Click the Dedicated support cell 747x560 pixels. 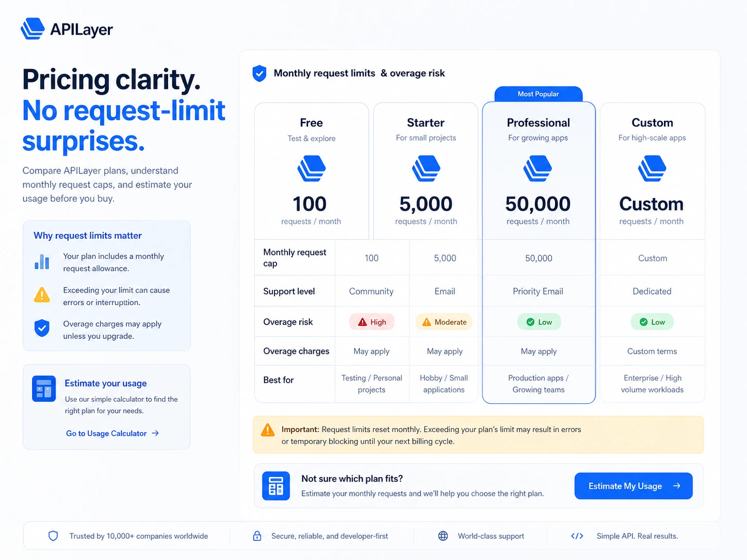point(652,291)
